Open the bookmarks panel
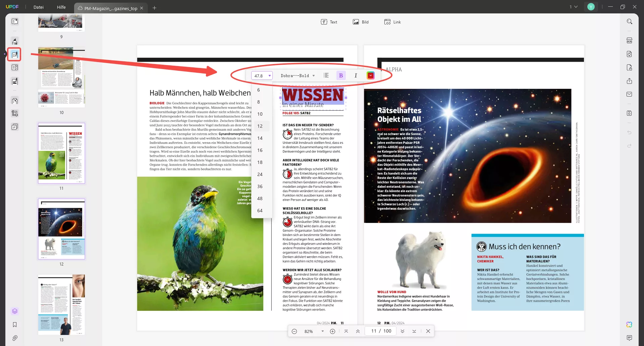 [x=15, y=324]
